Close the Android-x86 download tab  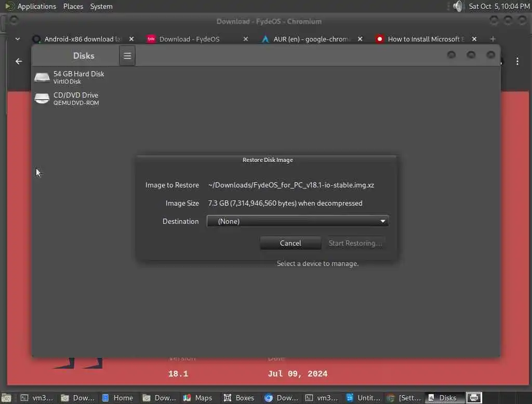[x=131, y=39]
